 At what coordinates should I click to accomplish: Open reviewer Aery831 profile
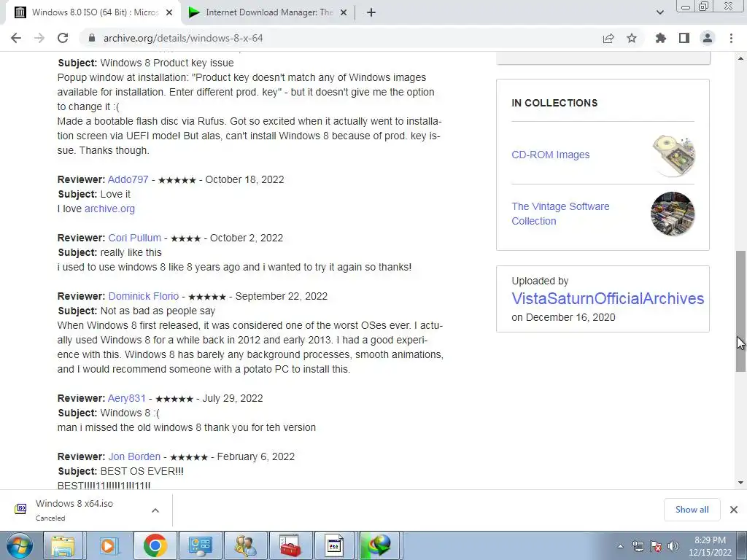(127, 398)
